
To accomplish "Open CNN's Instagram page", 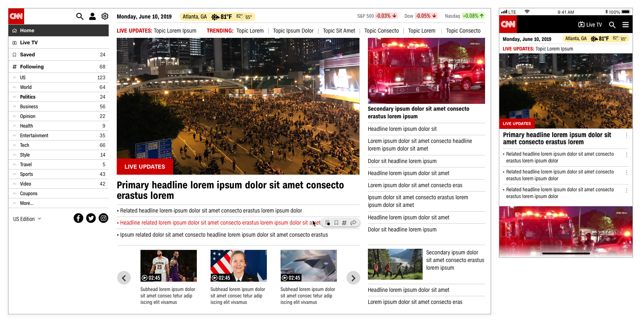I will [x=103, y=218].
